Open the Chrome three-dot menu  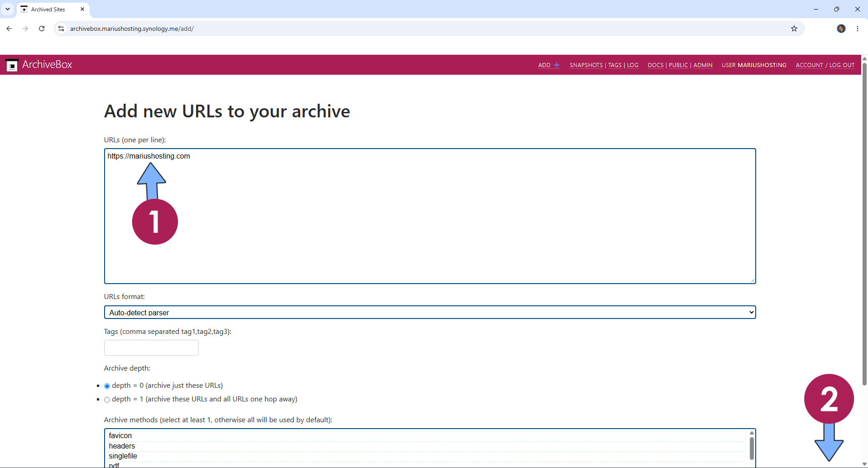858,29
